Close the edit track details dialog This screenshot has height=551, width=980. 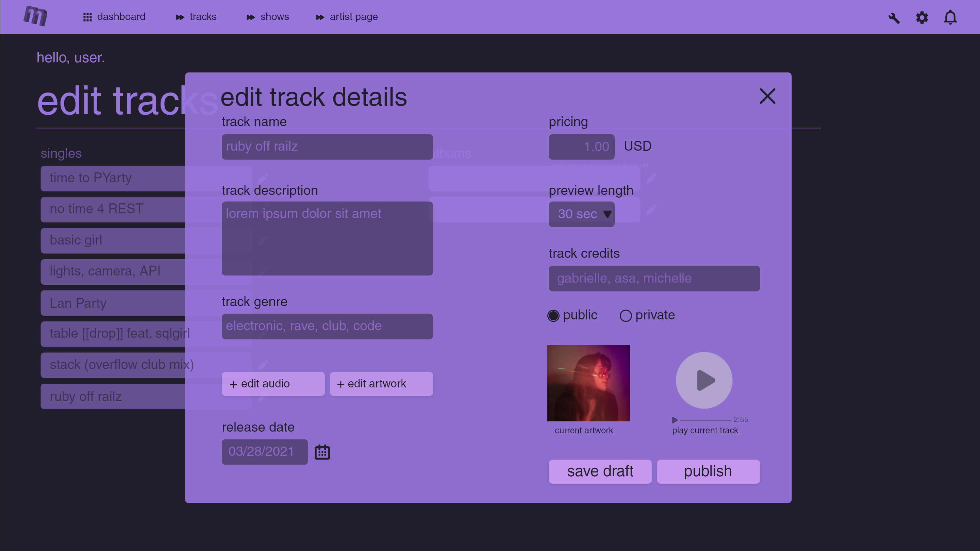767,96
